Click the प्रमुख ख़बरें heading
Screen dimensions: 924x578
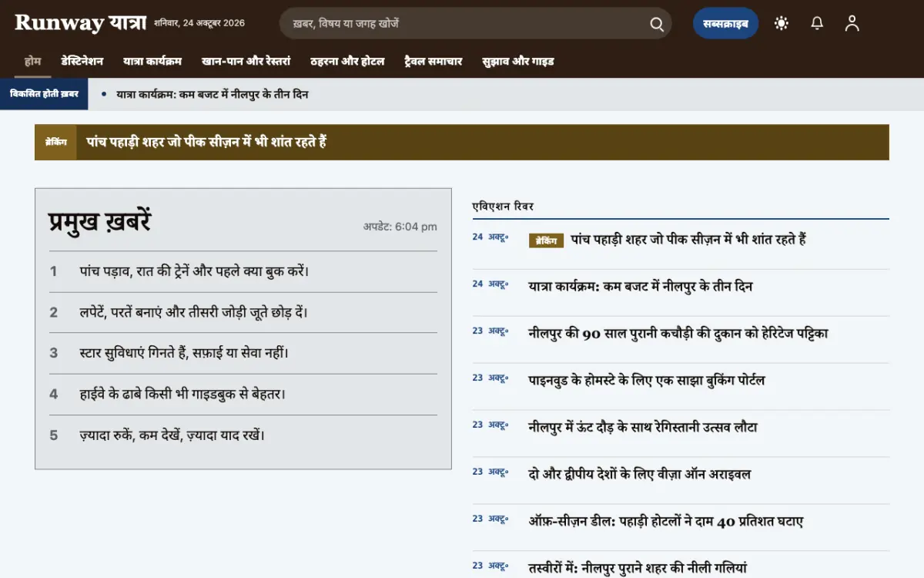(99, 222)
